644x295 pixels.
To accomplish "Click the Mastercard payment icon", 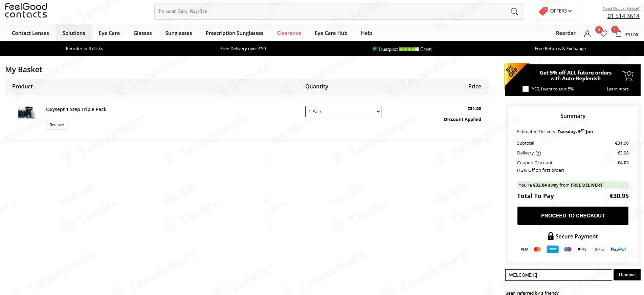I will [537, 249].
